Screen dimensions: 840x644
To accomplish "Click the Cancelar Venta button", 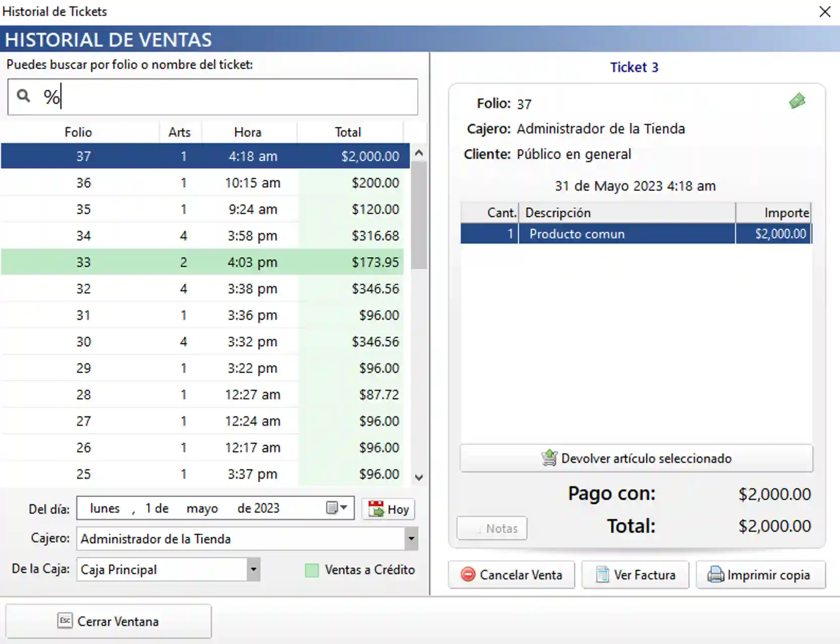I will coord(511,575).
